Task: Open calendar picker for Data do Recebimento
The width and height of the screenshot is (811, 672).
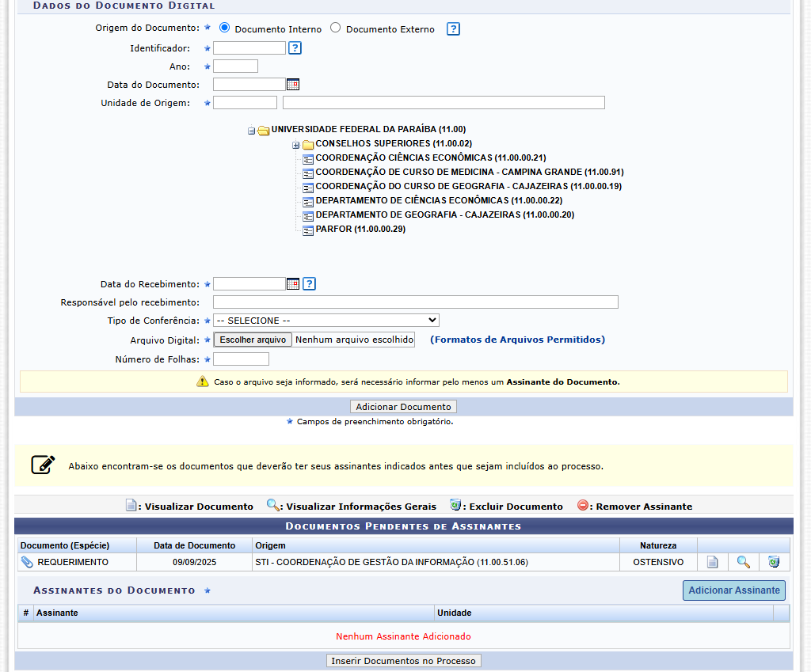Action: pyautogui.click(x=293, y=284)
